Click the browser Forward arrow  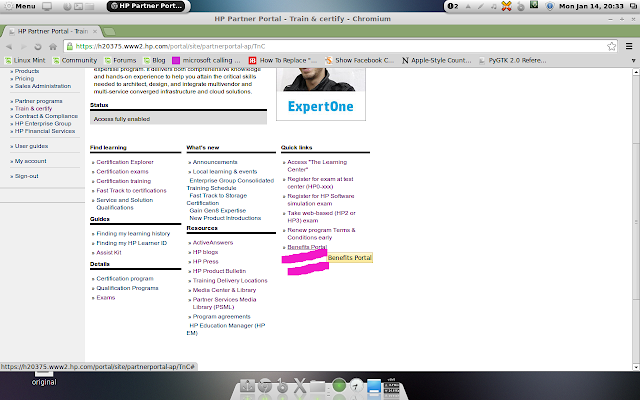pyautogui.click(x=24, y=47)
